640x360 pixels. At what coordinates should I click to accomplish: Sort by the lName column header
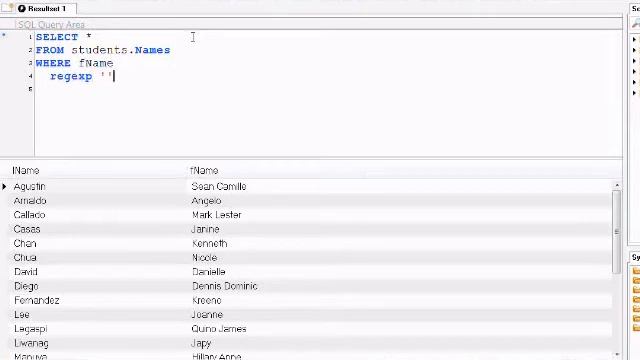coord(26,171)
